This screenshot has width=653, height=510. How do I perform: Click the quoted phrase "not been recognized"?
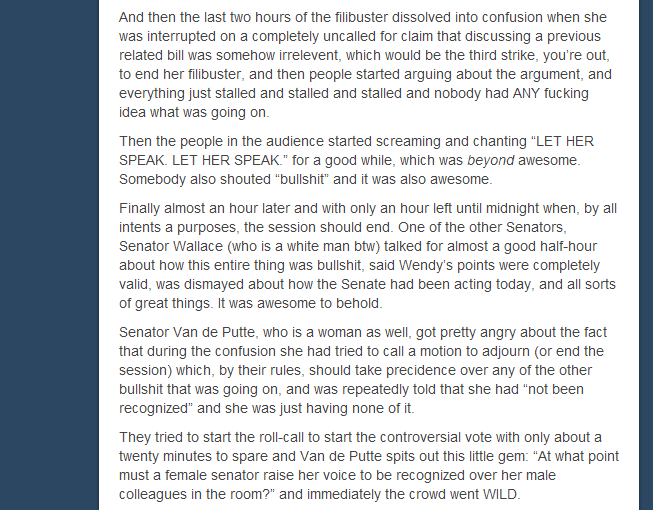click(x=351, y=399)
